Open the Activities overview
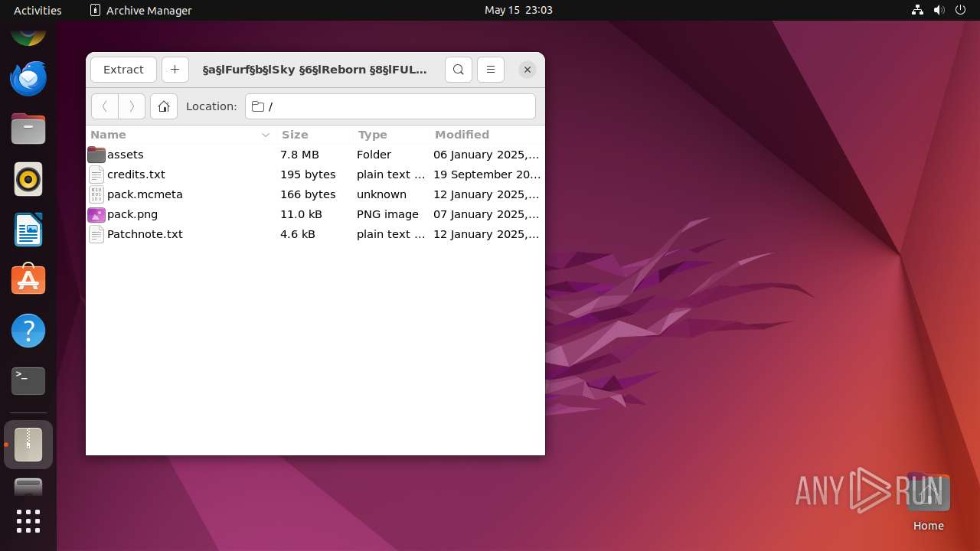Image resolution: width=980 pixels, height=551 pixels. point(38,10)
